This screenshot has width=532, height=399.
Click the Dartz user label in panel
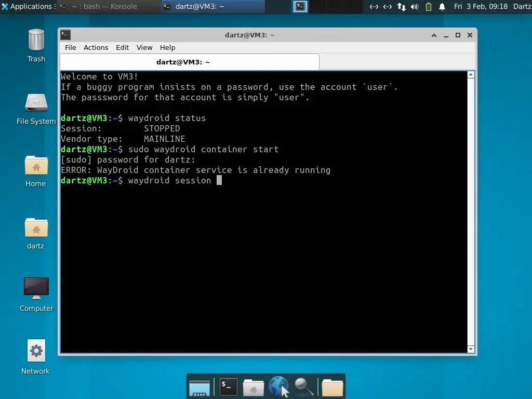(x=522, y=6)
